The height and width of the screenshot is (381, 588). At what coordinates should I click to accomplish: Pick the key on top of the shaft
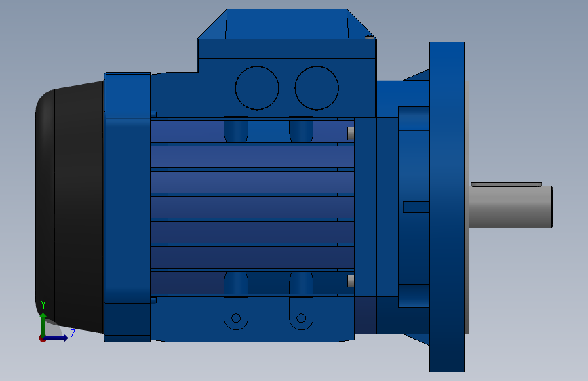(x=506, y=184)
